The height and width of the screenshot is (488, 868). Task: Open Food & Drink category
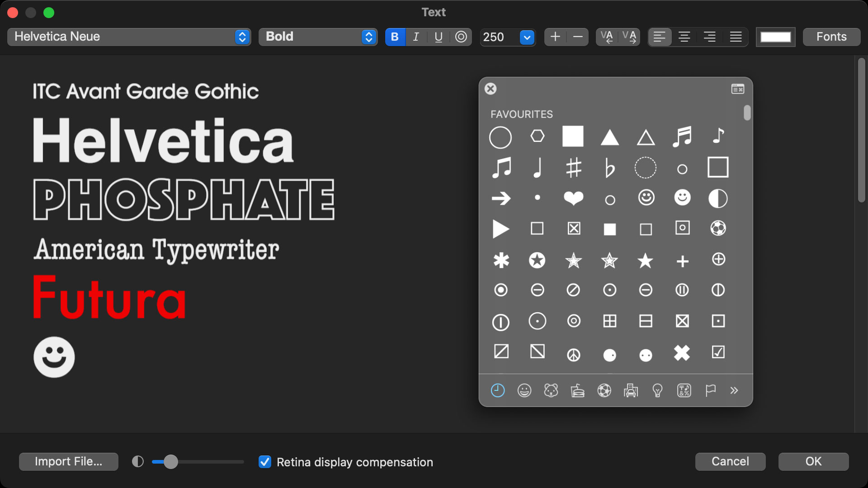coord(578,390)
